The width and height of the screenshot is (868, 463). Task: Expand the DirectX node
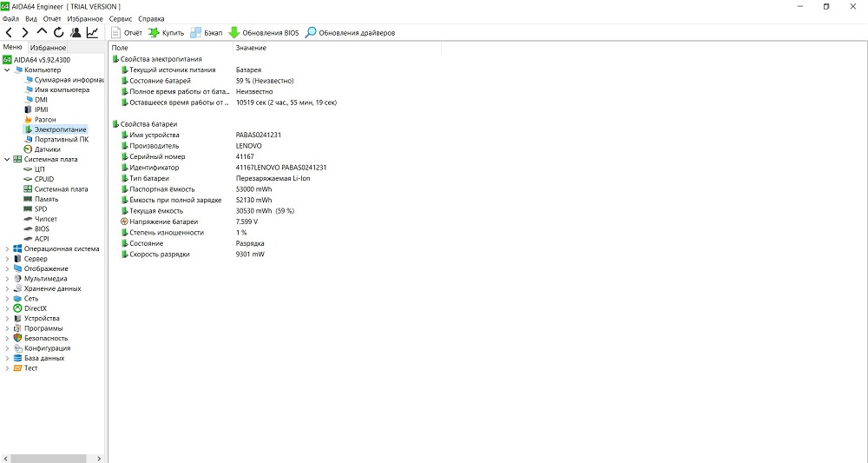[x=7, y=308]
